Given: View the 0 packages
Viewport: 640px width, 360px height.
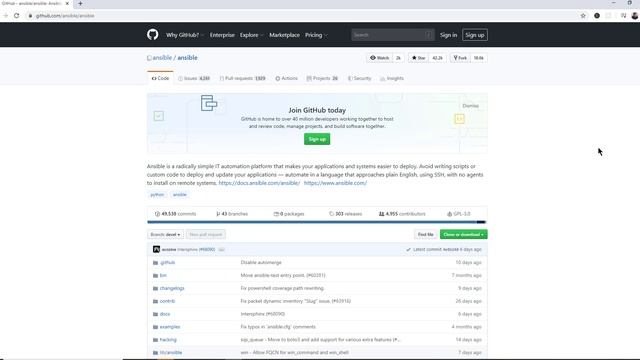Looking at the screenshot, I should [x=289, y=214].
